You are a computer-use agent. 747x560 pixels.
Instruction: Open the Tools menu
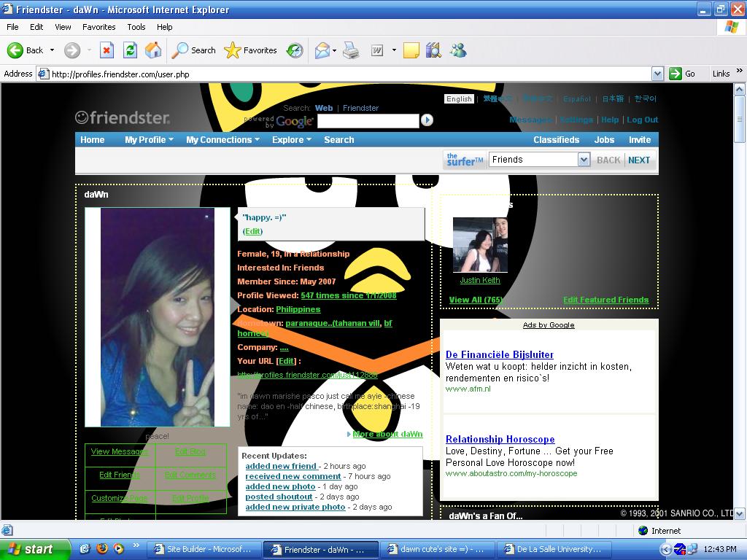[x=136, y=27]
